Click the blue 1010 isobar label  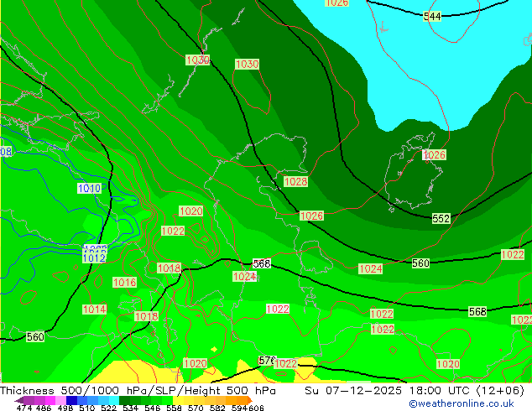89,188
